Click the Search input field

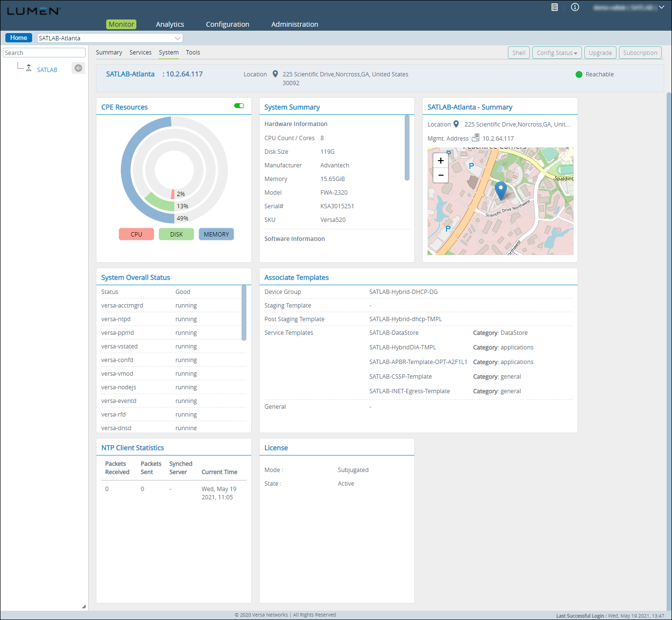(44, 53)
